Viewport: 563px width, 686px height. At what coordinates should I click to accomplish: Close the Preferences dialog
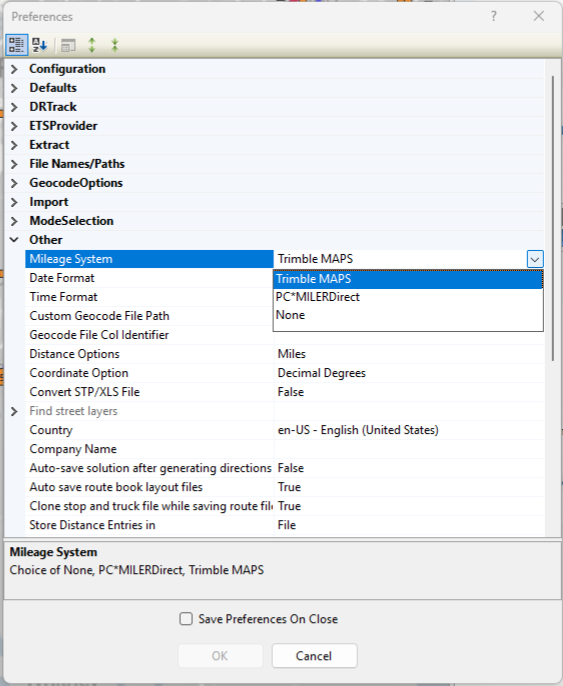(539, 16)
